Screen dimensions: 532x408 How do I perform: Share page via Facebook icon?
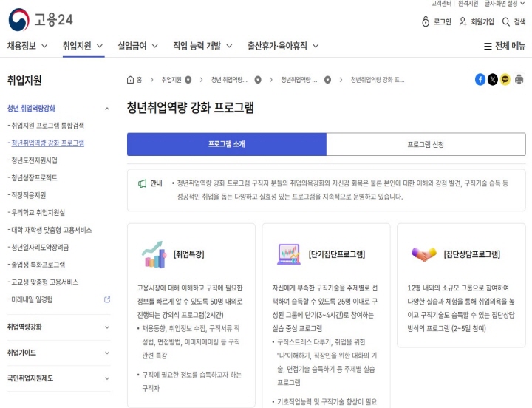click(480, 79)
